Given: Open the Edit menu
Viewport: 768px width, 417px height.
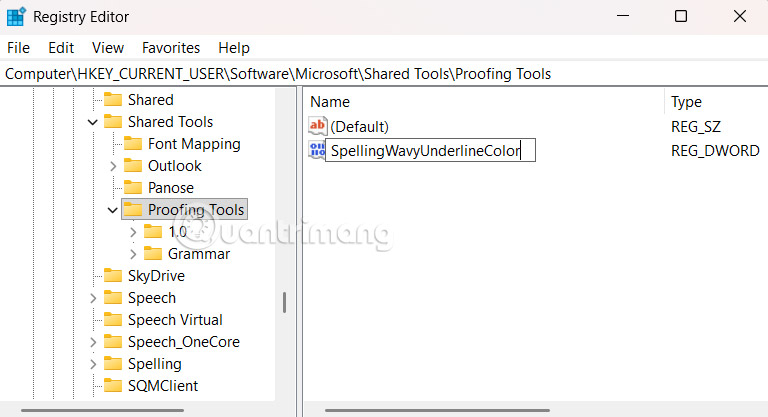Looking at the screenshot, I should tap(61, 48).
